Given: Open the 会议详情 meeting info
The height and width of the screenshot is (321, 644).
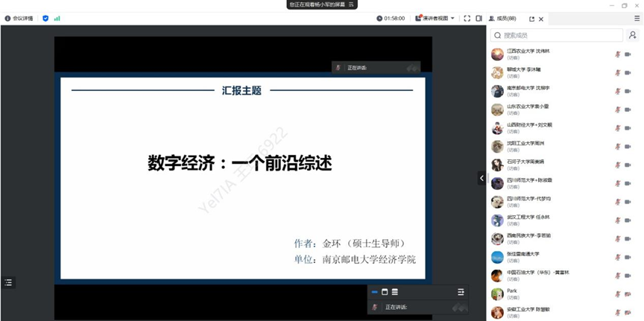Looking at the screenshot, I should (19, 19).
